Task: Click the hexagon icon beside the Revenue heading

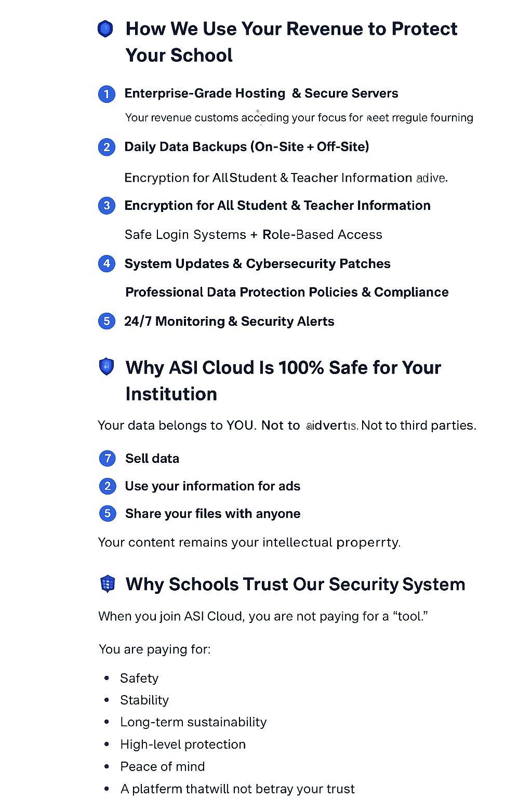Action: [105, 29]
